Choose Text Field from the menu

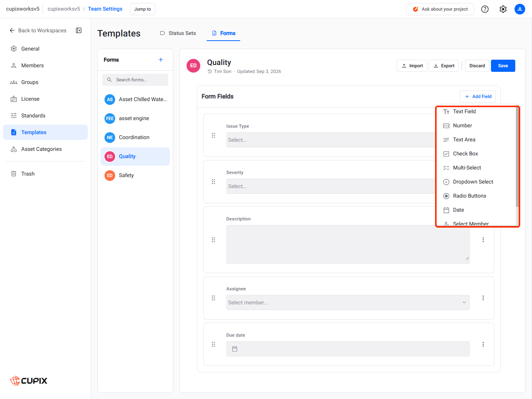tap(477, 111)
